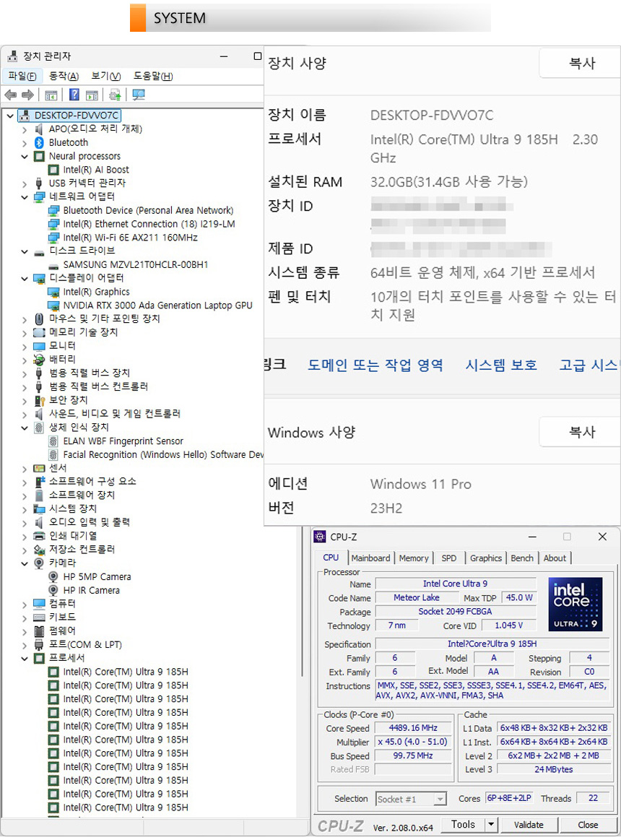This screenshot has width=621, height=840.
Task: Switch to the Bench tab in CPU-Z
Action: (522, 558)
